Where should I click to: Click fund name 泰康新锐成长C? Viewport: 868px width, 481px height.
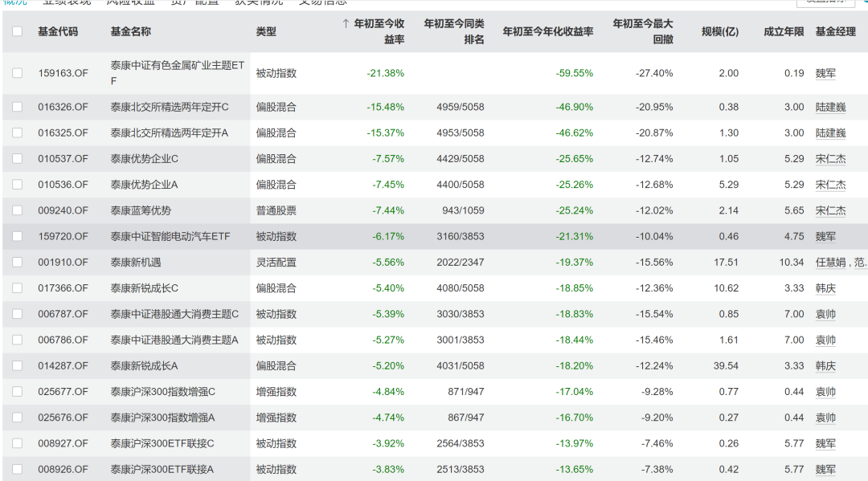coord(145,288)
